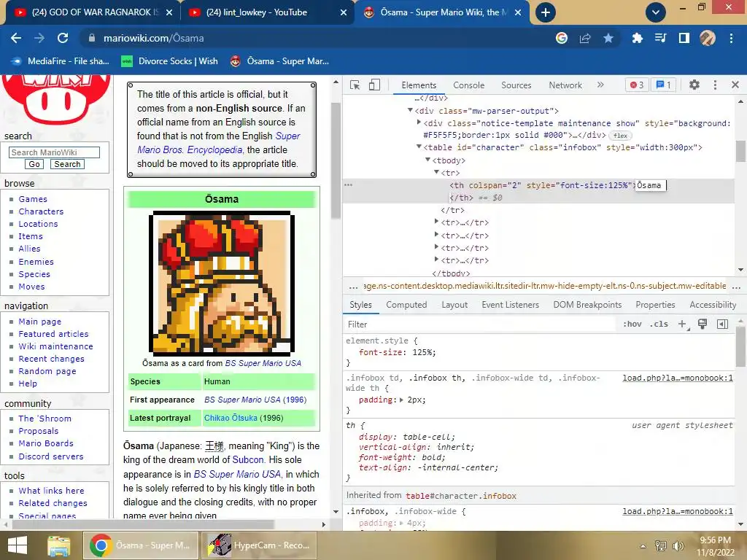The width and height of the screenshot is (747, 560).
Task: Click the load.php monobook source link for .infobox td
Action: [678, 378]
